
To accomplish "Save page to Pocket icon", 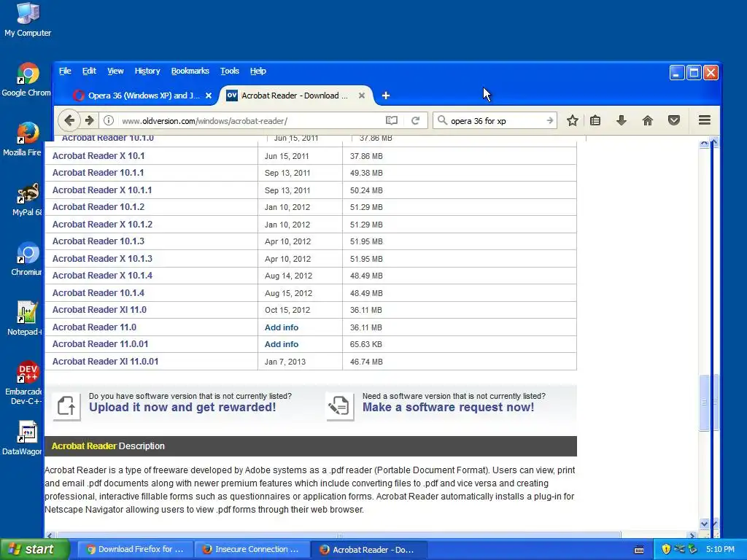I will pyautogui.click(x=673, y=120).
